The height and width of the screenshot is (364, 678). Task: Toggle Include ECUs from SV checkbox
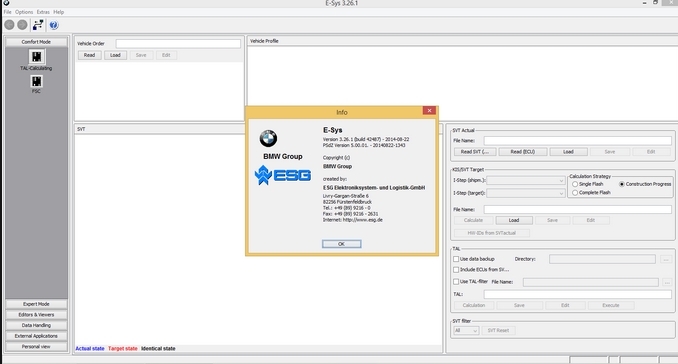click(x=456, y=270)
